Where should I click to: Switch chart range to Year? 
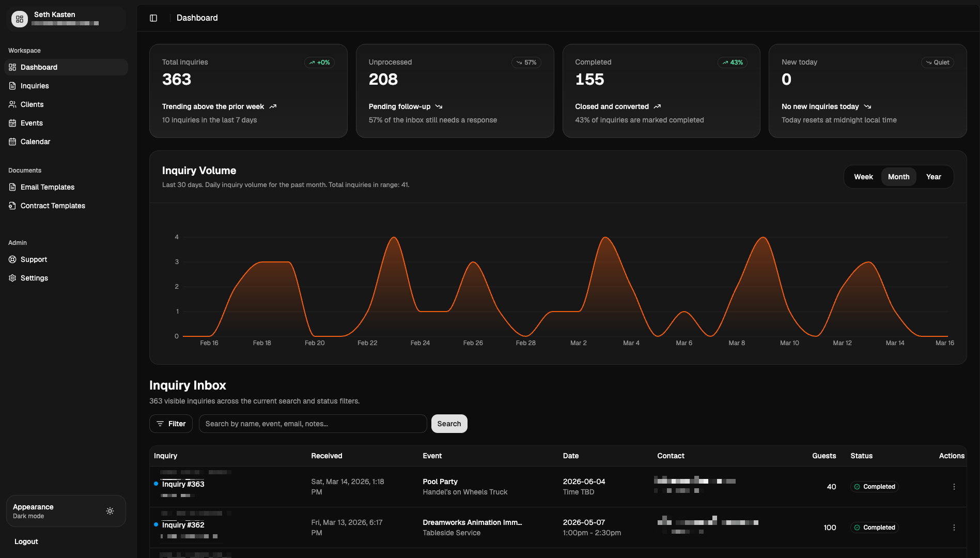click(x=934, y=177)
